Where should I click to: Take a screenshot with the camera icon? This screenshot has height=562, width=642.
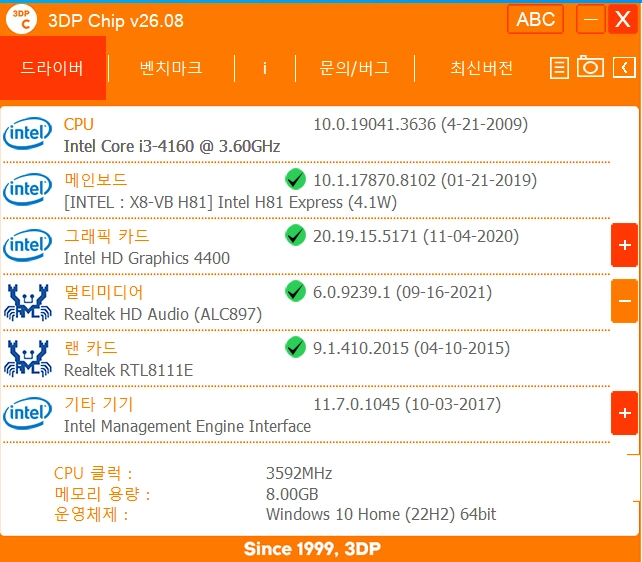pyautogui.click(x=590, y=66)
